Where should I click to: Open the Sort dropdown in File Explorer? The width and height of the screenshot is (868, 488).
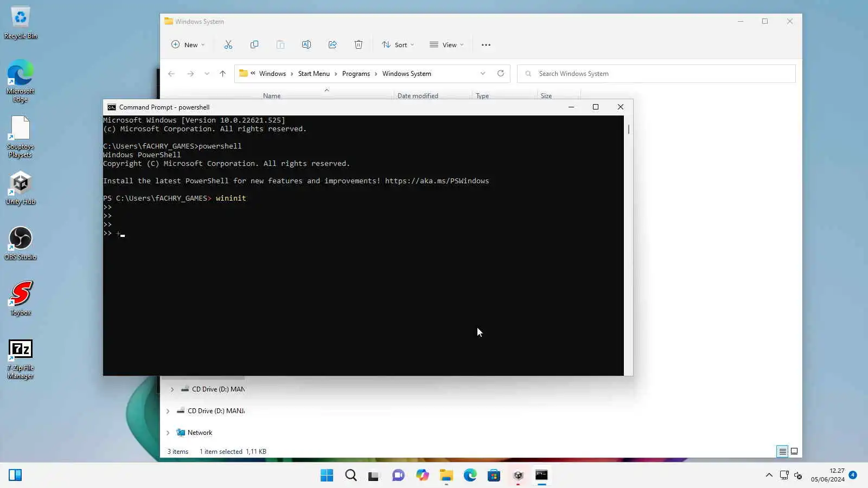398,45
